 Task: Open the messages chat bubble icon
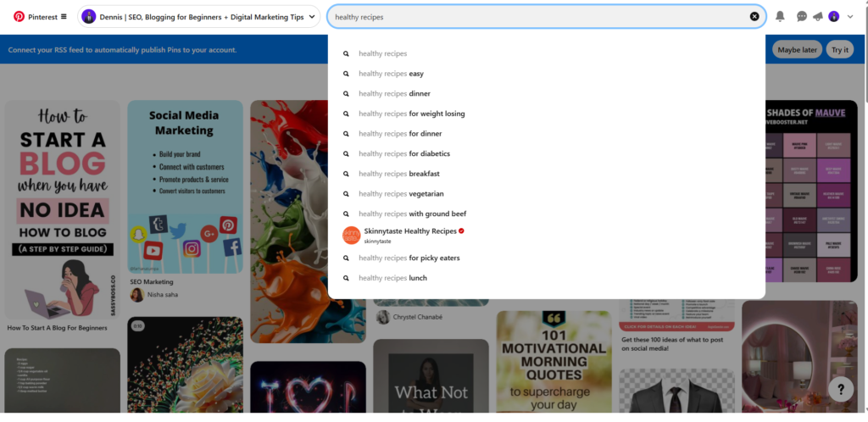802,17
